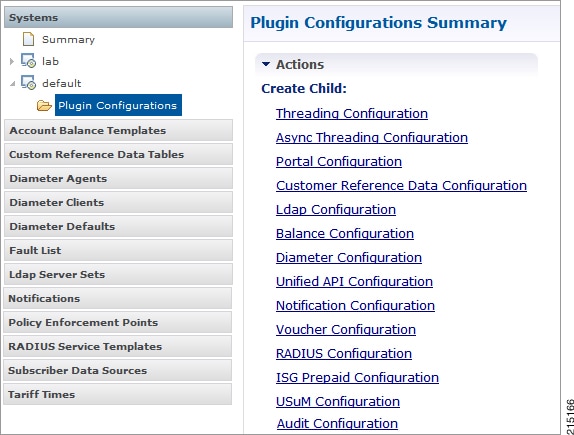Open the Async Threading Configuration link
The width and height of the screenshot is (574, 435).
coord(372,138)
